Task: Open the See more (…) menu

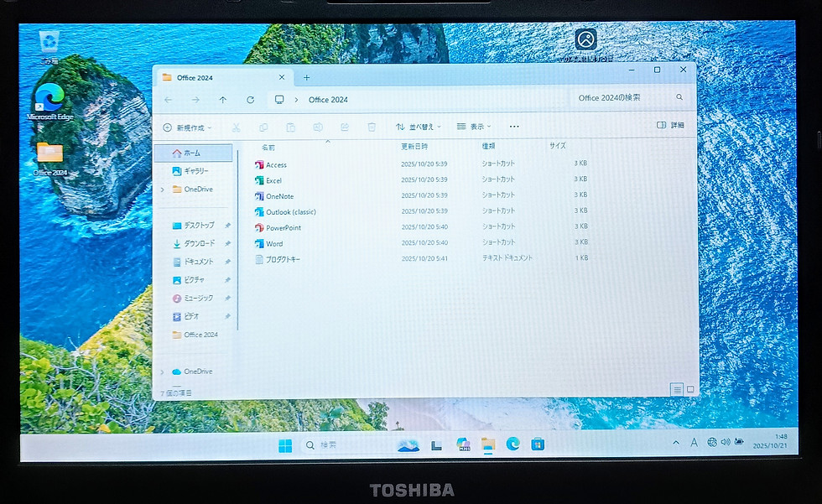Action: coord(514,127)
